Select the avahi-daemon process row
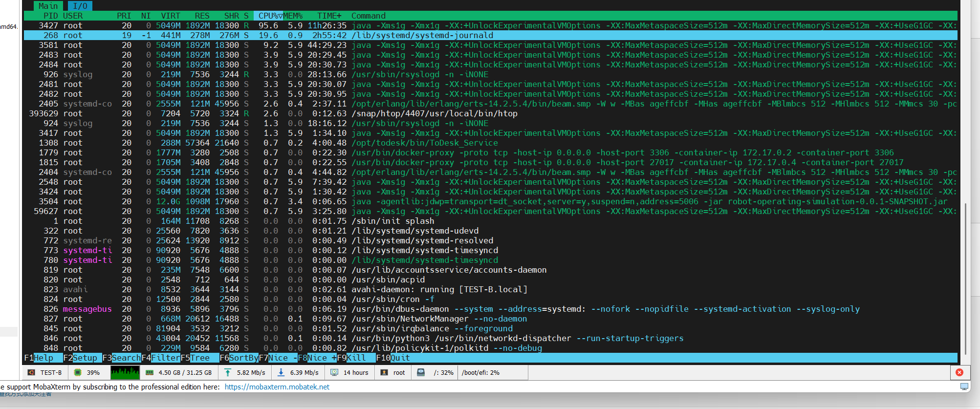This screenshot has width=980, height=409. click(491, 289)
